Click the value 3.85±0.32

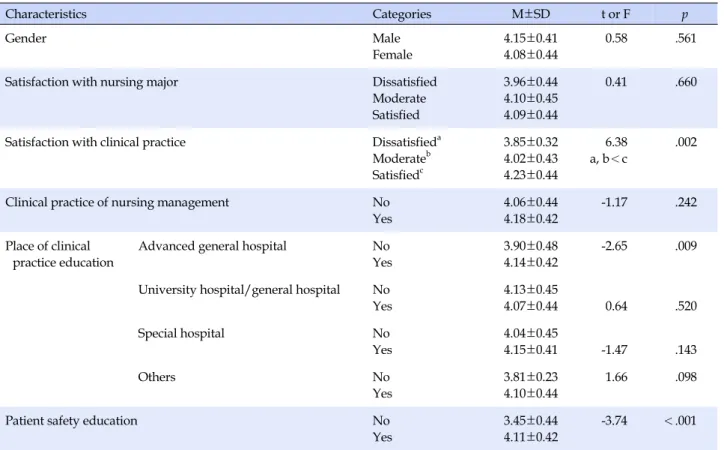pyautogui.click(x=531, y=142)
